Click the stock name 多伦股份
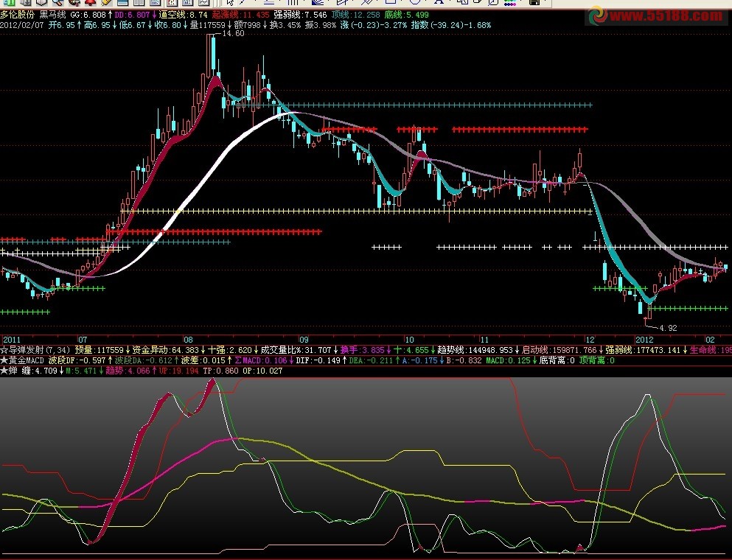 pyautogui.click(x=17, y=15)
